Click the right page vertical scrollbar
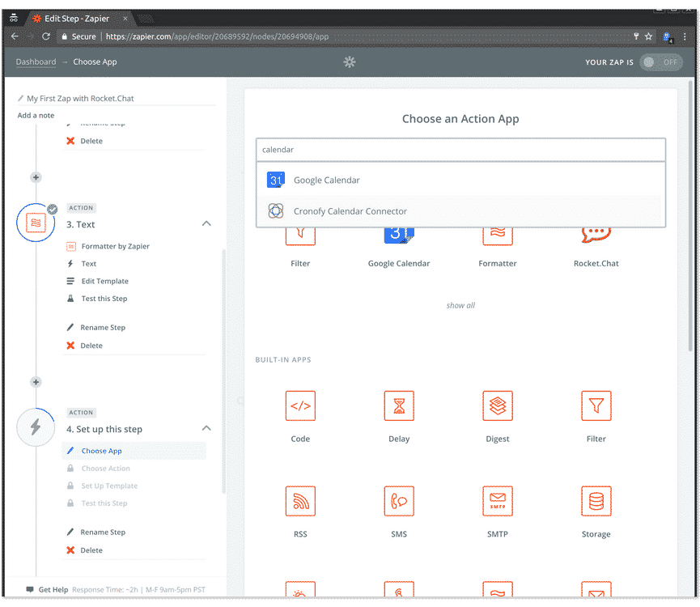This screenshot has height=607, width=700. pos(690,214)
